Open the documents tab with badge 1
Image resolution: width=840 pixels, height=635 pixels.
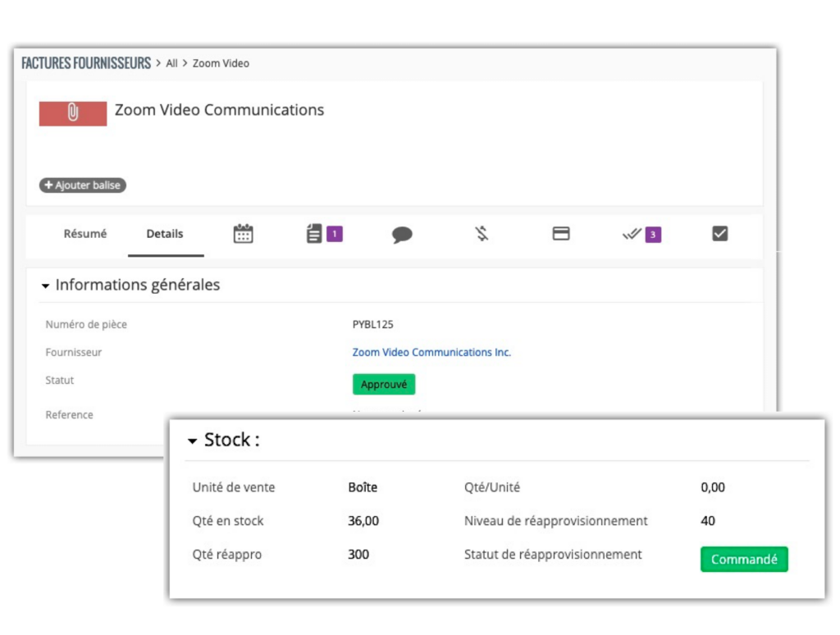[x=324, y=234]
